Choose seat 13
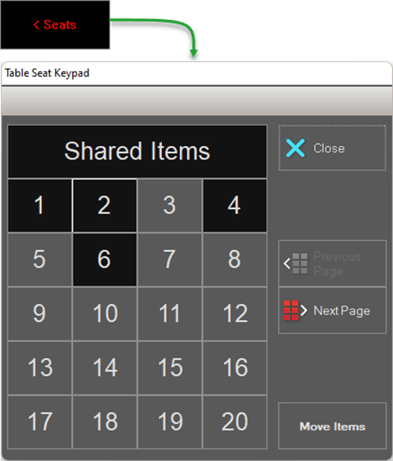 (x=40, y=368)
